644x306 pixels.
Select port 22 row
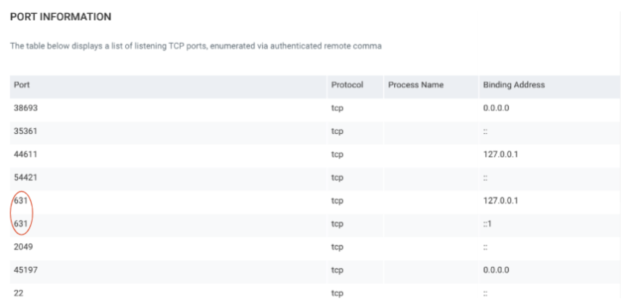[18, 293]
